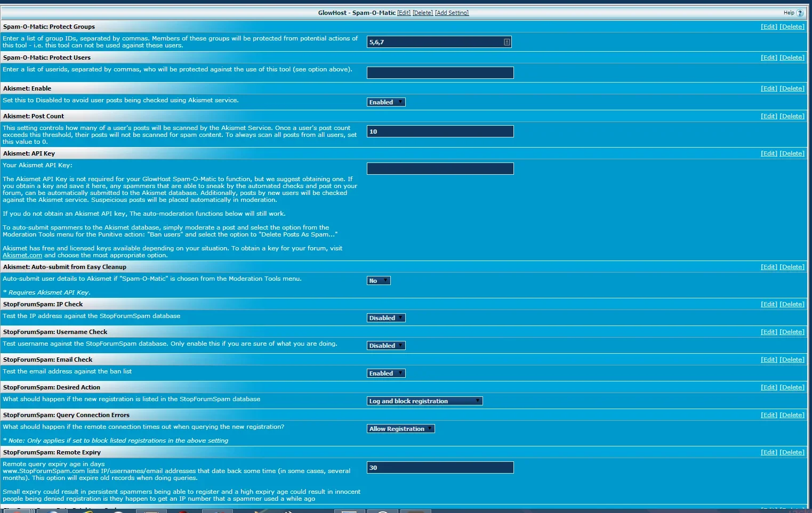The height and width of the screenshot is (513, 812).
Task: Open the Help icon at top right
Action: coord(800,13)
